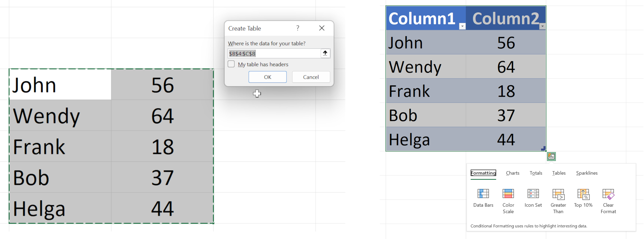Open the Create Table help question mark

pyautogui.click(x=298, y=28)
